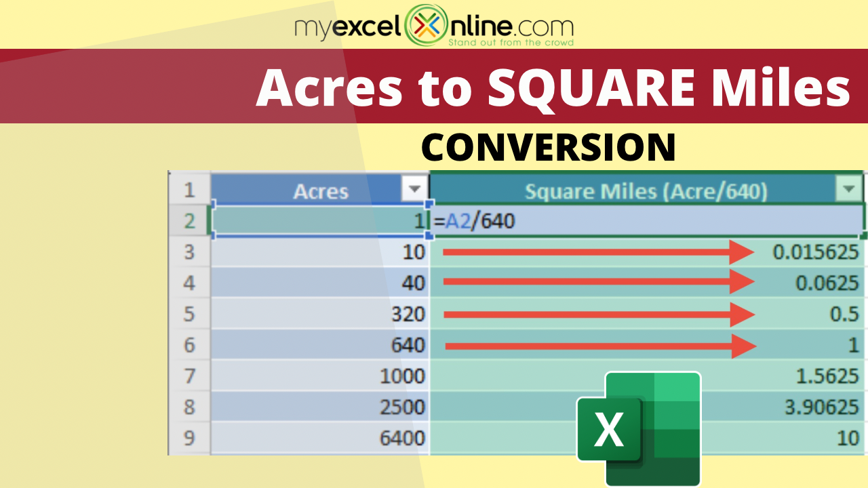The width and height of the screenshot is (868, 488).
Task: Select row header 5
Action: (189, 314)
